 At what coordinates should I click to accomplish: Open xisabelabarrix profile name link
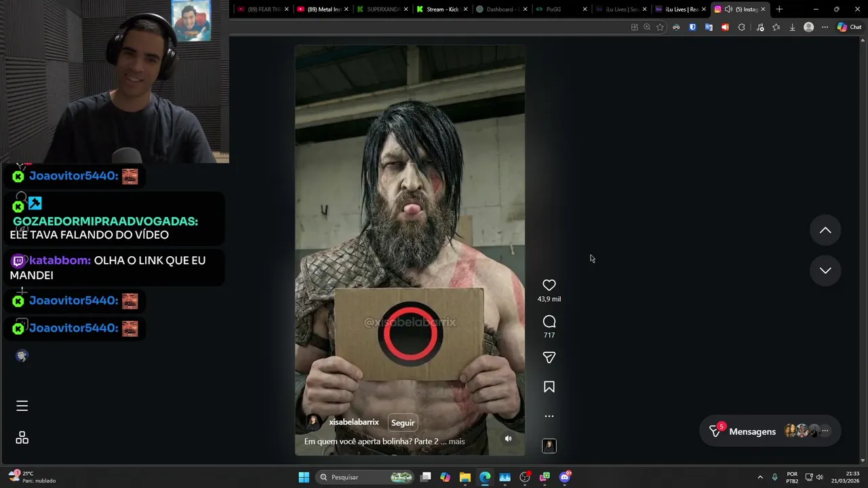click(354, 422)
